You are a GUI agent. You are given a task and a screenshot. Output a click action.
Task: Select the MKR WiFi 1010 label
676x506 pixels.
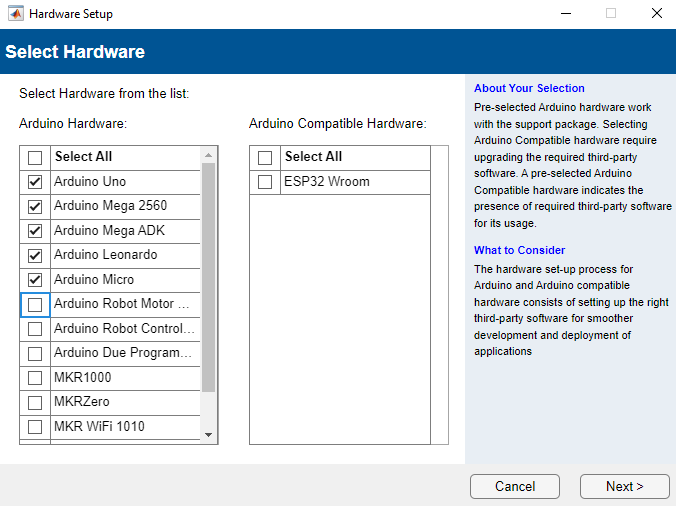99,427
